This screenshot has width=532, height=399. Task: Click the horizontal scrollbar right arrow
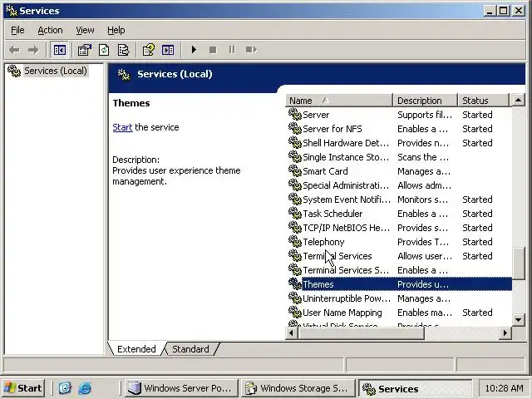pos(505,333)
